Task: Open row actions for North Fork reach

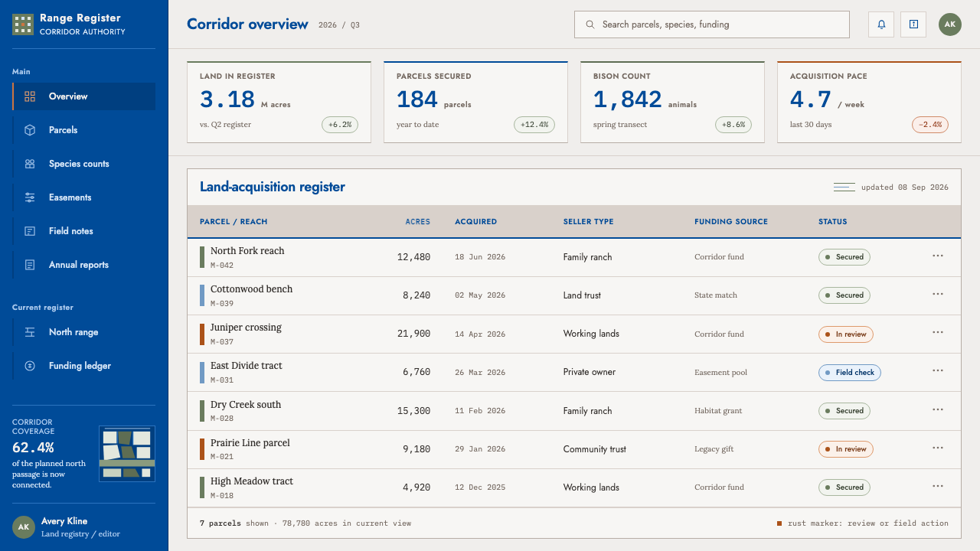Action: pos(938,256)
